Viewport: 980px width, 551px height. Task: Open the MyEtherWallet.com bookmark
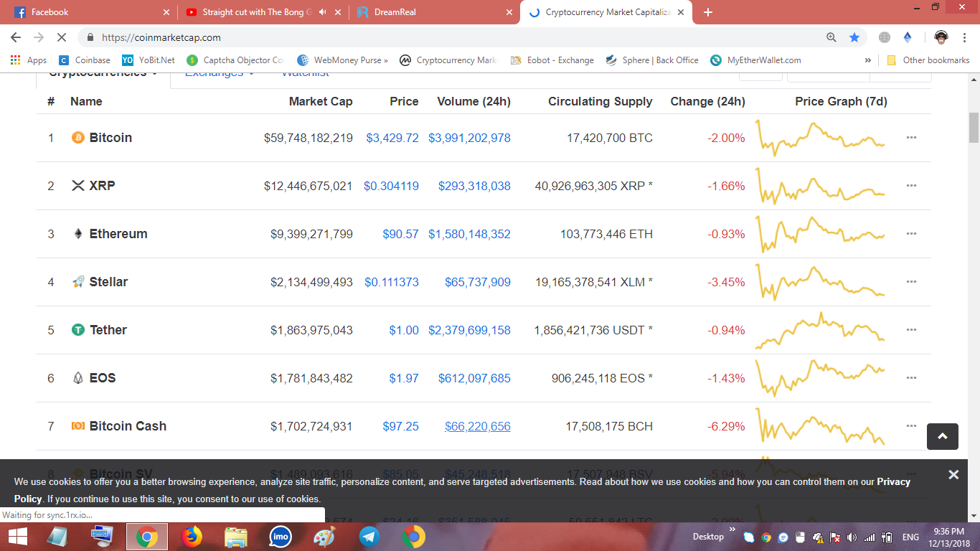tap(755, 60)
